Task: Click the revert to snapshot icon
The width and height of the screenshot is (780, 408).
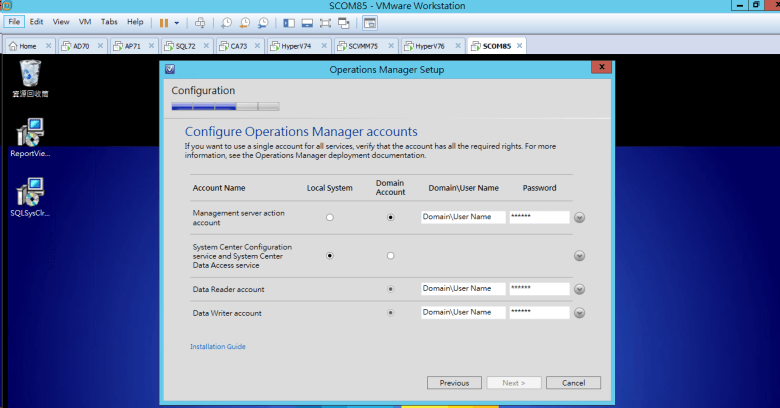Action: coord(245,22)
